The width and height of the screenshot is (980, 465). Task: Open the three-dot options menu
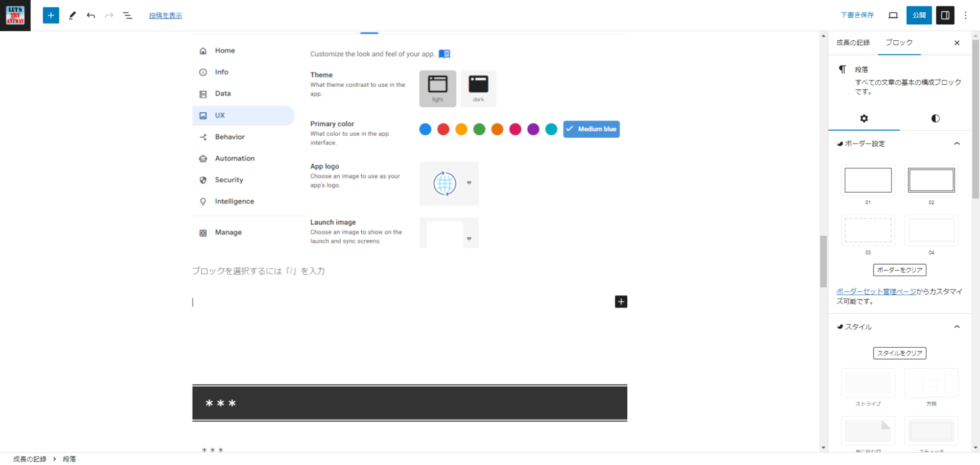click(965, 15)
